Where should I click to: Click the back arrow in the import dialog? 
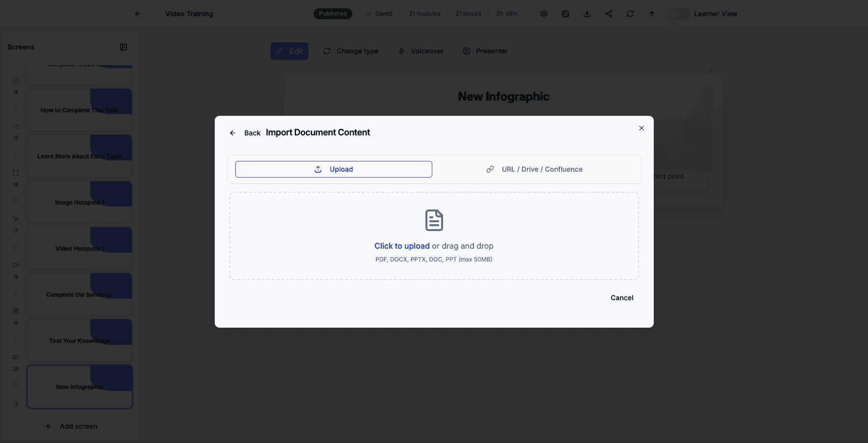tap(233, 132)
